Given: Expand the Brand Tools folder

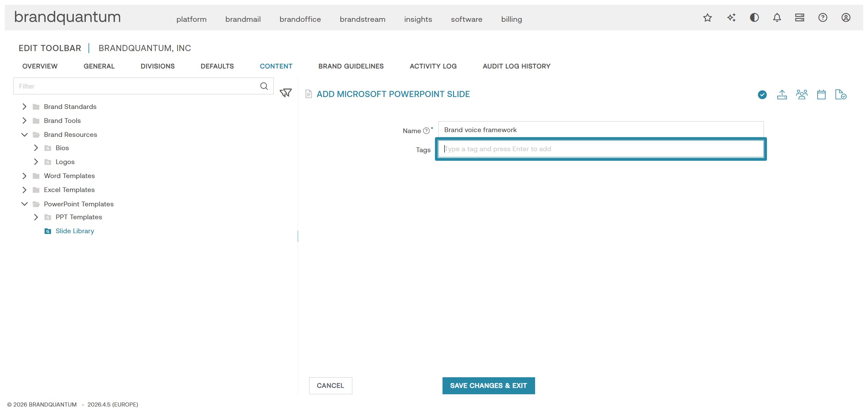Looking at the screenshot, I should (x=25, y=121).
